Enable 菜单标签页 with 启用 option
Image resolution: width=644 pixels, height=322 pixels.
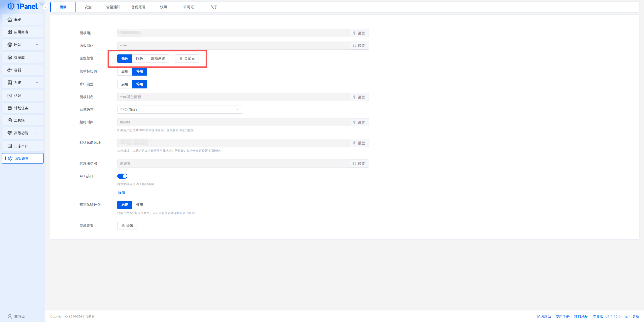point(125,71)
